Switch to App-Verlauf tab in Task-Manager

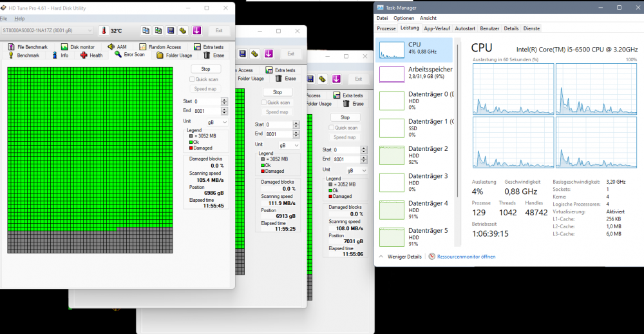point(437,28)
